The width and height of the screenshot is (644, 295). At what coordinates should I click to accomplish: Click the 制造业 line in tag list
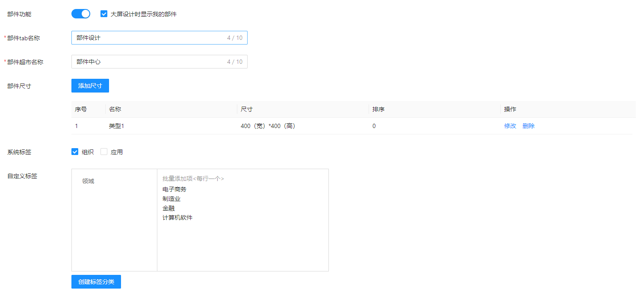click(171, 199)
